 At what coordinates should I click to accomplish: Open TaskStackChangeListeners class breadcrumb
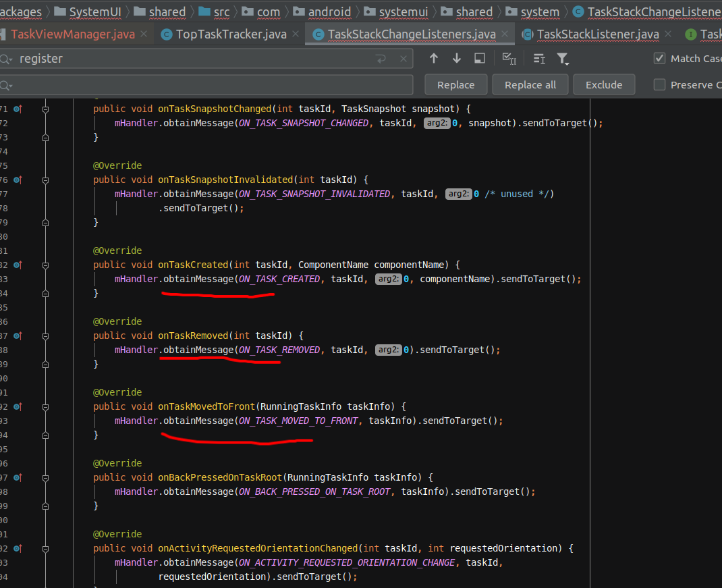coord(647,12)
